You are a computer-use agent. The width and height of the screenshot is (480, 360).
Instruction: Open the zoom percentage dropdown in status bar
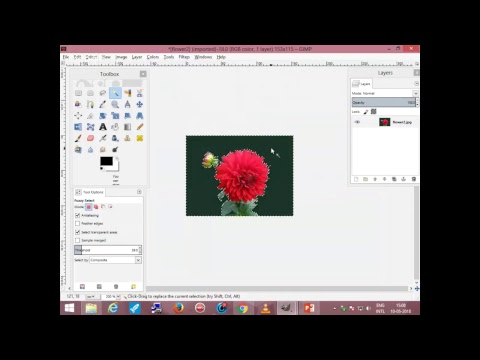[118, 296]
